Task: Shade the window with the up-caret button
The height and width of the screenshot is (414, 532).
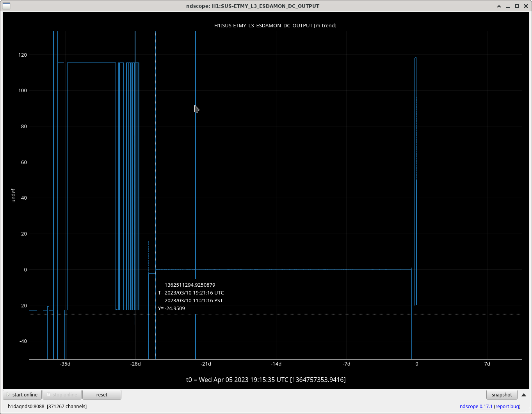Action: click(499, 6)
